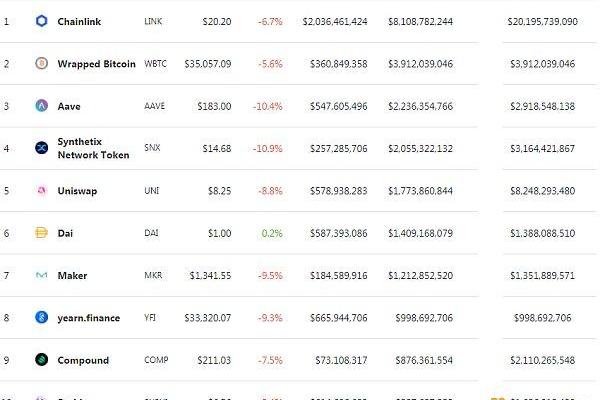This screenshot has width=600, height=400.
Task: Click the Maker price $1,341.55
Action: [210, 275]
